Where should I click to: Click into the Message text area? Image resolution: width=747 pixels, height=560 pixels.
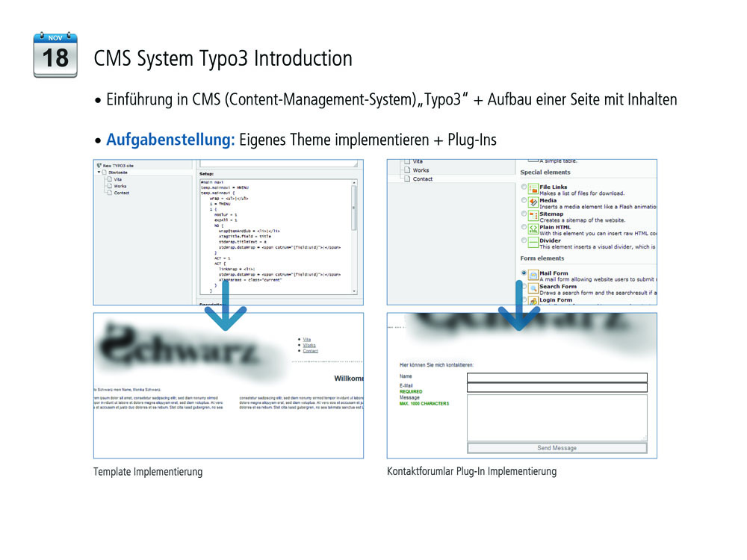[557, 418]
